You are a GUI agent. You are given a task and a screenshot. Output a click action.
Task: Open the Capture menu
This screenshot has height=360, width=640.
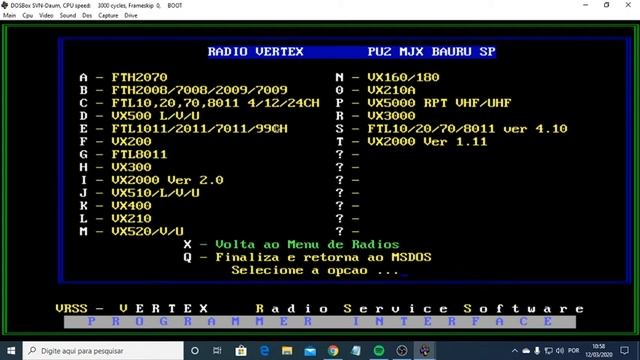(x=108, y=16)
